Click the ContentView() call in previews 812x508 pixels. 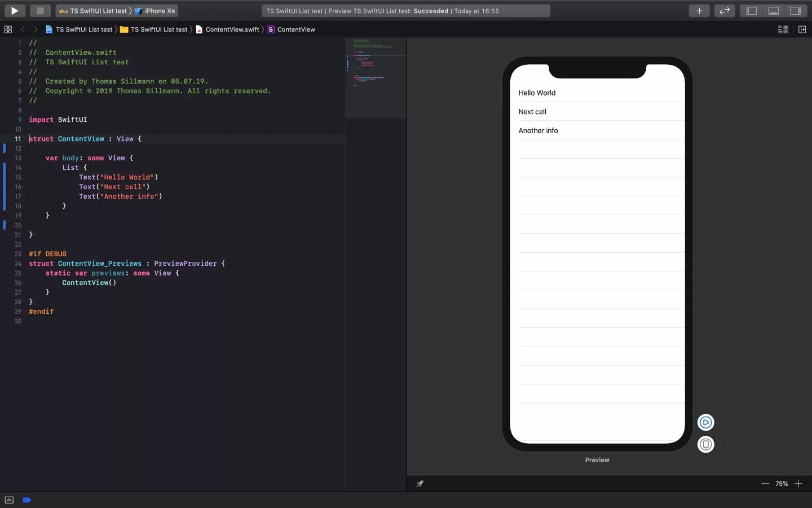(x=89, y=283)
